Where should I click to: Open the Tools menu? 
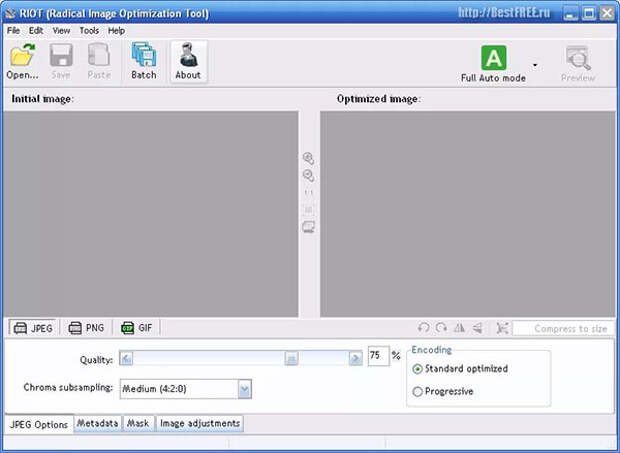pyautogui.click(x=89, y=30)
